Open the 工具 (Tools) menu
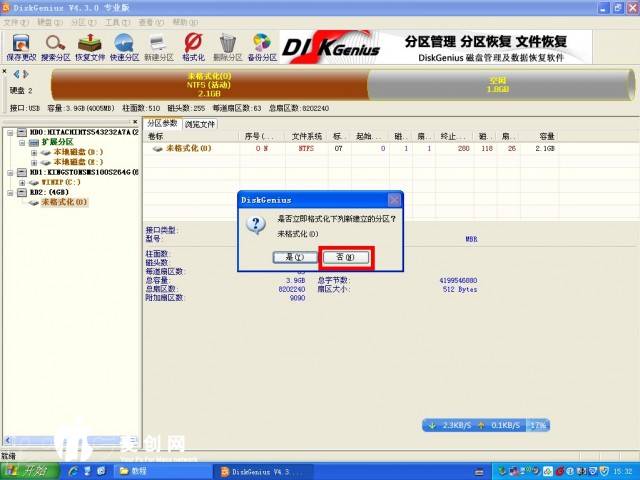 (116, 21)
